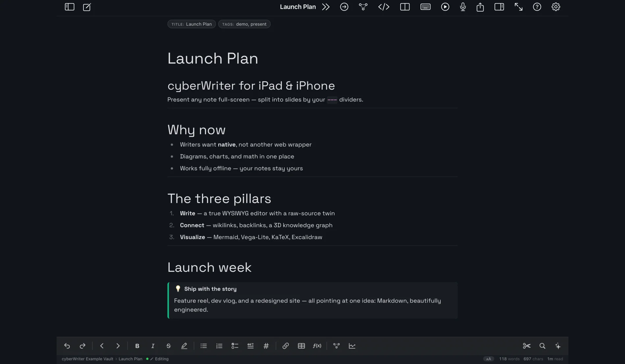The height and width of the screenshot is (364, 625).
Task: Navigate back with left chevron
Action: (102, 346)
